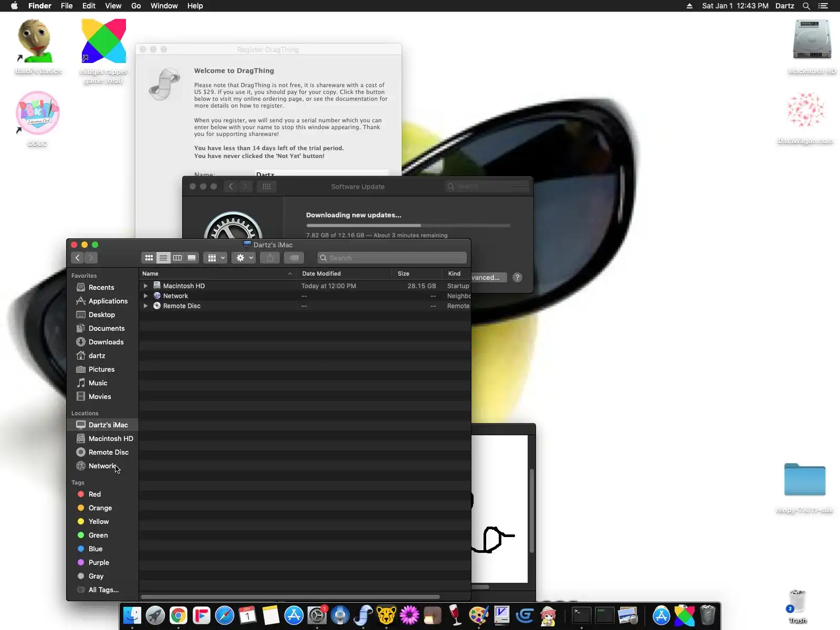Open System Preferences from the Dock
840x630 pixels.
pos(317,615)
